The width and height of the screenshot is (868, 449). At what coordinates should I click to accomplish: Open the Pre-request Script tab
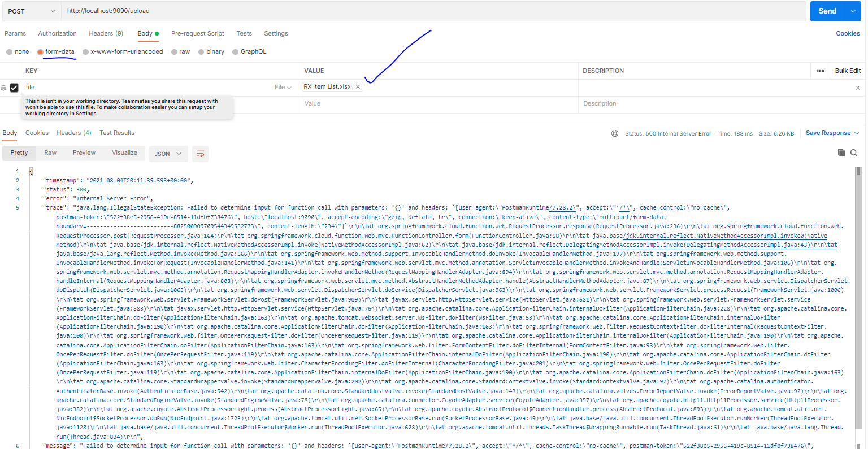[x=198, y=33]
